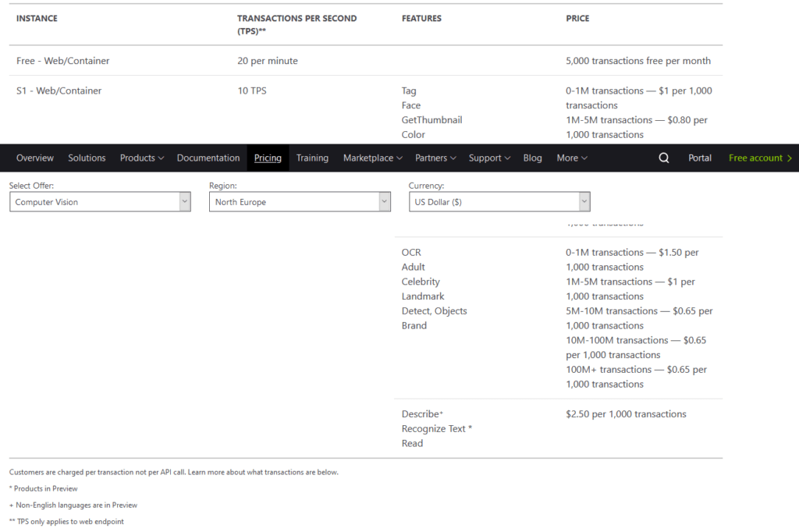Screen dimensions: 799x532
Task: Open the Solutions nav item
Action: point(87,158)
